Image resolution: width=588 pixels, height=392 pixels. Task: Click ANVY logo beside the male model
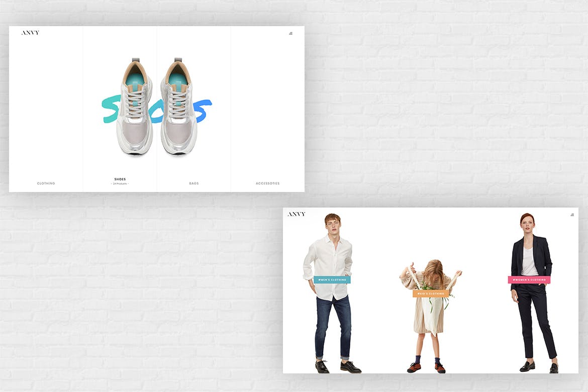click(x=296, y=214)
